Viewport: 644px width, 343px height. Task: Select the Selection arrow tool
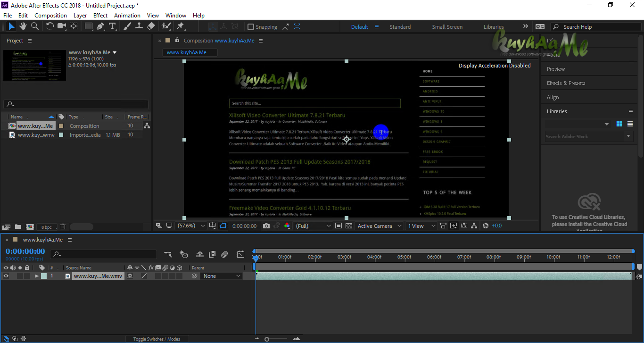[11, 26]
